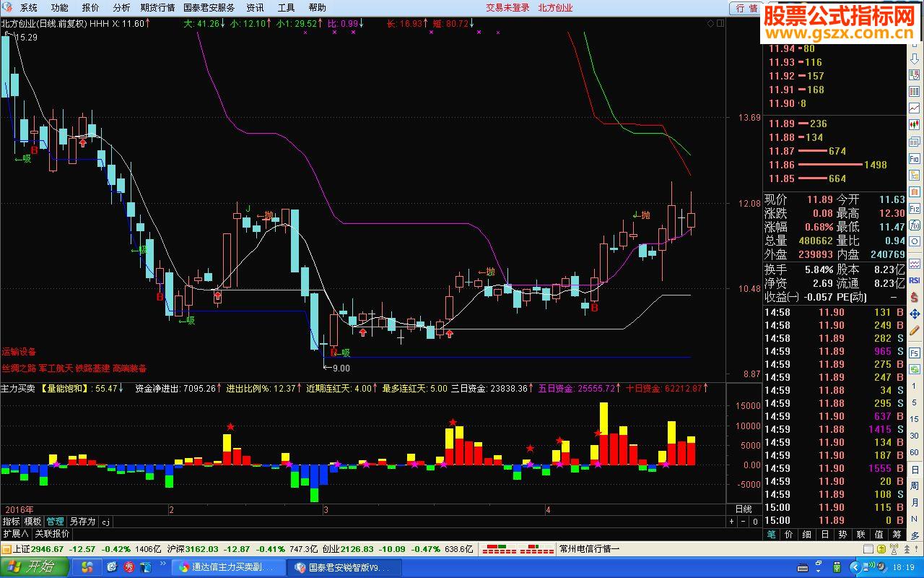
Task: Click the multi-window icon in right toolbar
Action: (915, 142)
